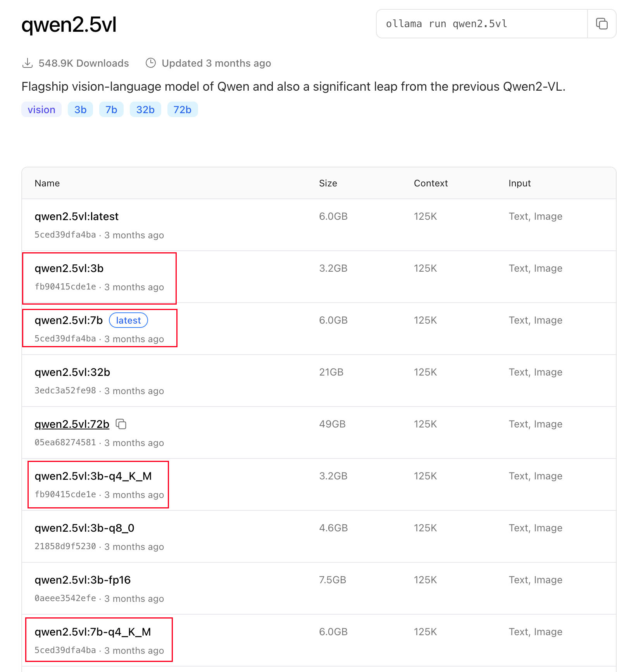Click the hash 21858d9f5230

[x=65, y=546]
